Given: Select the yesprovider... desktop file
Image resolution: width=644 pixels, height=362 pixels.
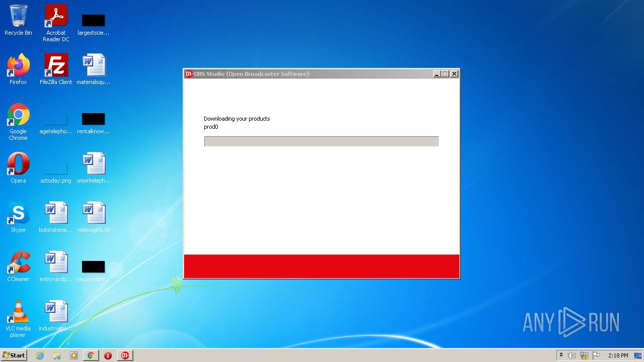Looking at the screenshot, I should (94, 270).
